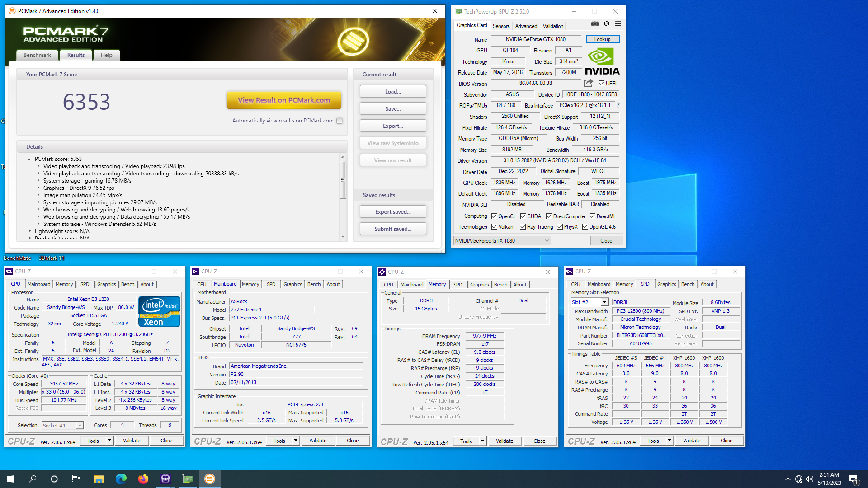The width and height of the screenshot is (868, 488).
Task: Click the taskbar clock showing 2:51 AM
Action: click(x=829, y=479)
